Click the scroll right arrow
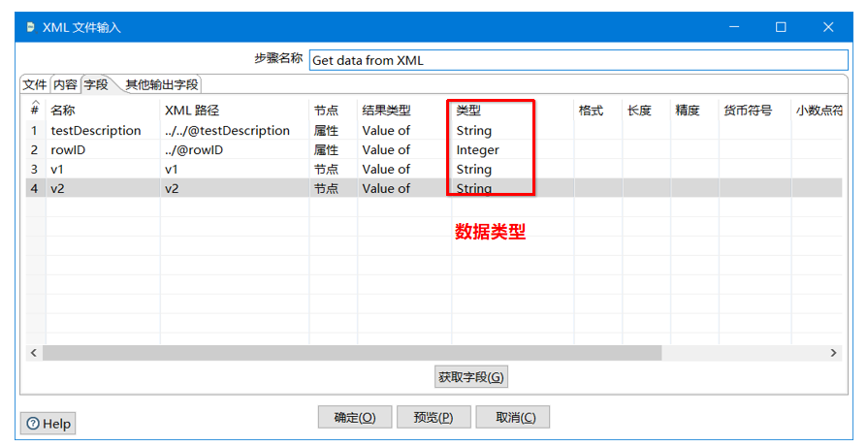This screenshot has width=868, height=447. pyautogui.click(x=833, y=353)
